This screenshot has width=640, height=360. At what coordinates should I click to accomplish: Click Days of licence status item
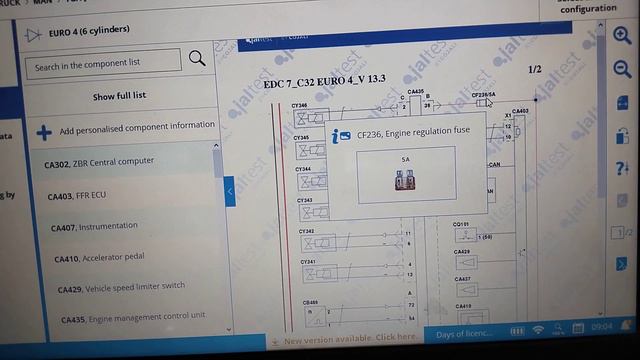coord(464,334)
